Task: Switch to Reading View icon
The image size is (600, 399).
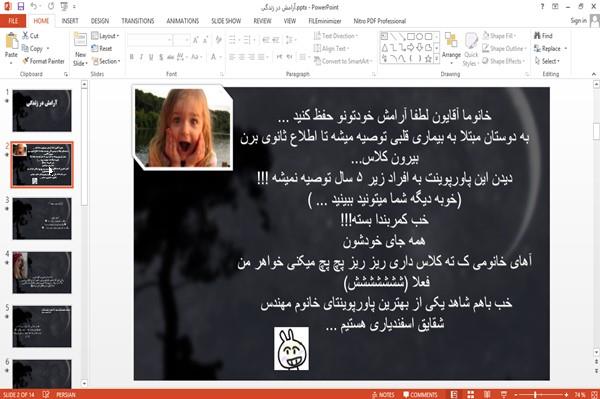Action: pos(487,395)
